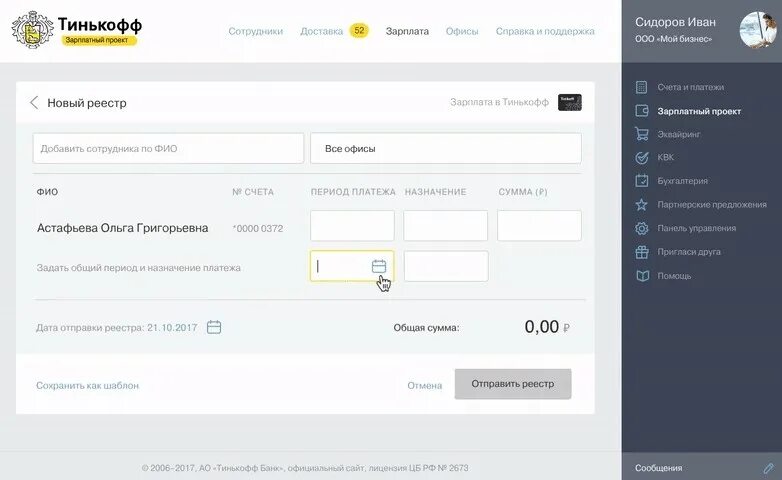782x480 pixels.
Task: Click the Зарплата в Тинькофф label
Action: (499, 102)
